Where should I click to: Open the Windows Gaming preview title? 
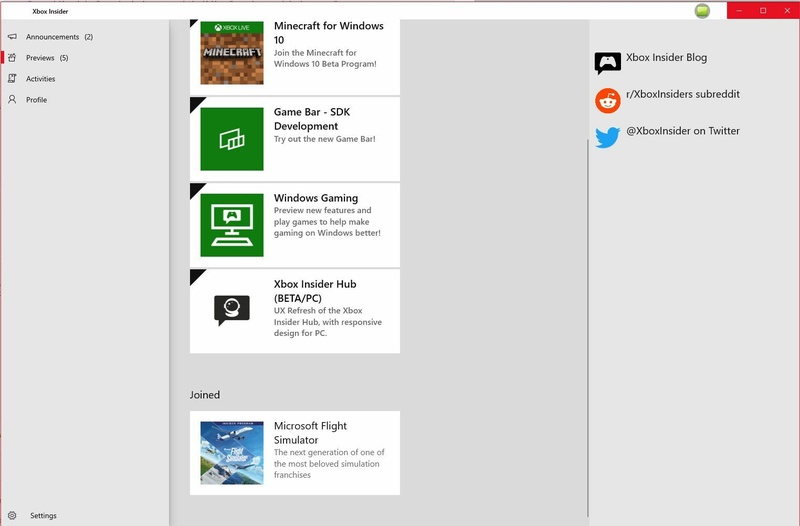pyautogui.click(x=316, y=198)
